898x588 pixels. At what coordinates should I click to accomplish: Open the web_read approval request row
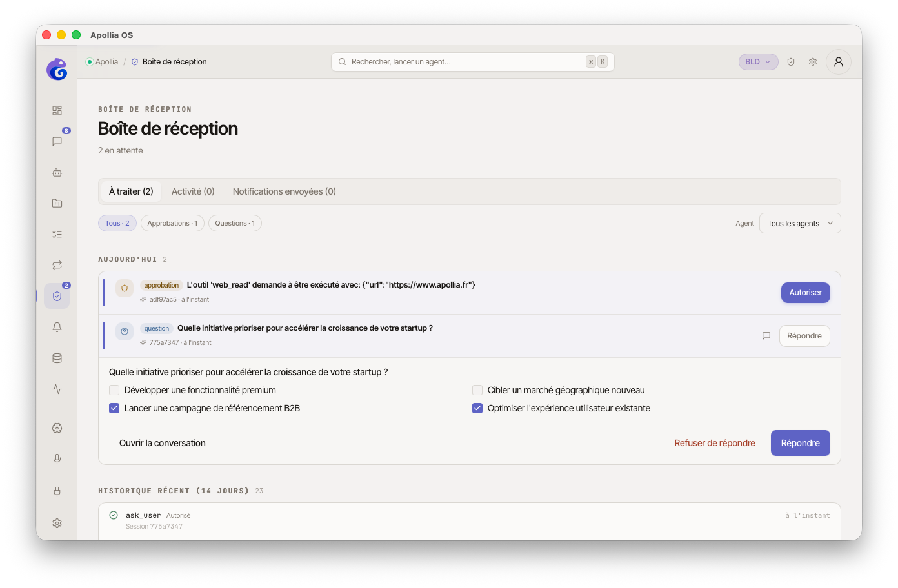tap(470, 293)
